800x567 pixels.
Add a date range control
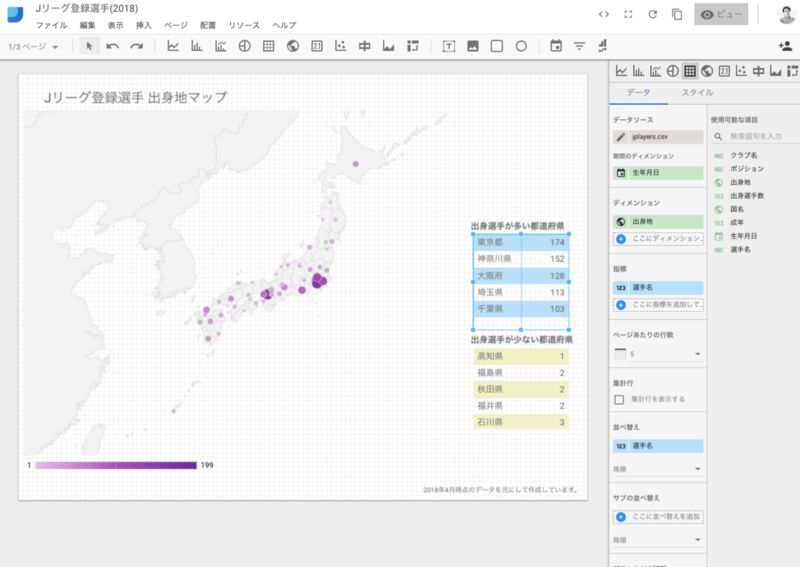[x=556, y=46]
